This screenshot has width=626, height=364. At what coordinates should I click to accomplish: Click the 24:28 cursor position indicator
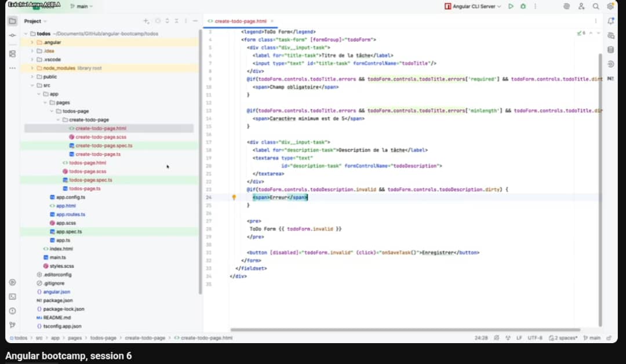pyautogui.click(x=481, y=338)
